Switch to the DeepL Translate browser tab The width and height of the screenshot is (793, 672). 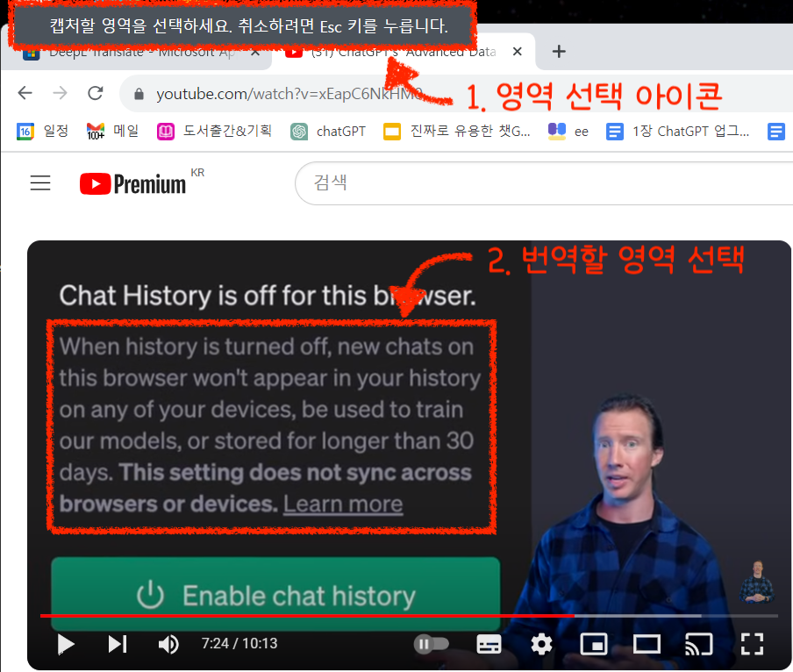[140, 52]
